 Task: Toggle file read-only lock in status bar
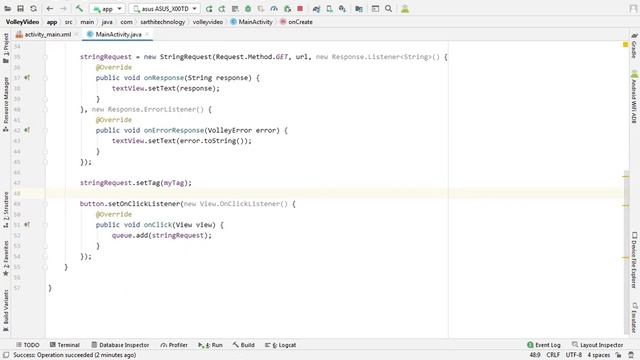click(x=618, y=355)
